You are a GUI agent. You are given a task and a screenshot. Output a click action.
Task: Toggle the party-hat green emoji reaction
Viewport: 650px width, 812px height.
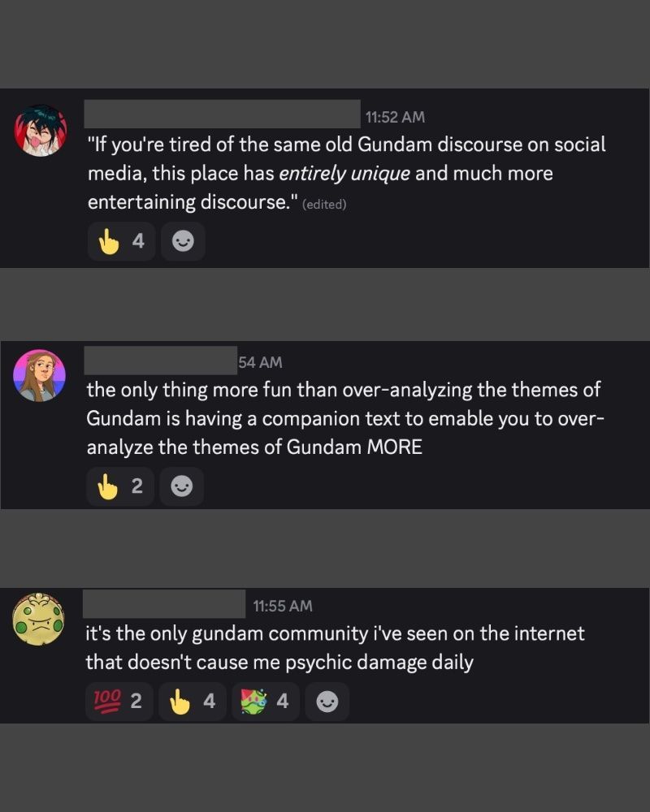266,702
